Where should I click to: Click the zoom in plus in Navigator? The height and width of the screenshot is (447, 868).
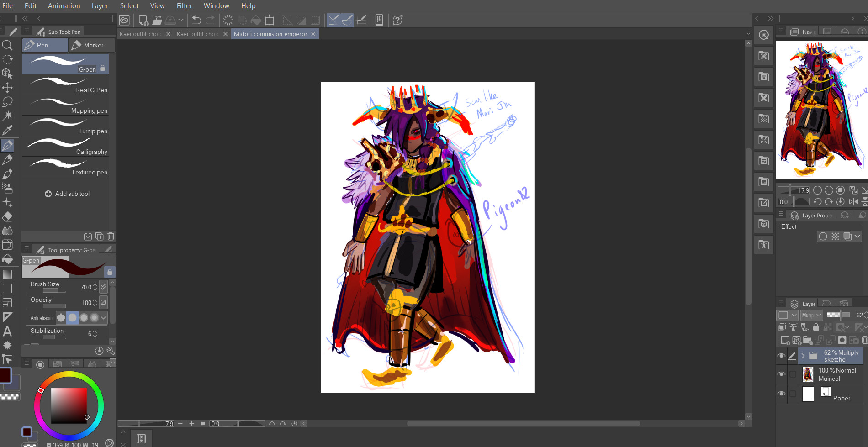829,190
